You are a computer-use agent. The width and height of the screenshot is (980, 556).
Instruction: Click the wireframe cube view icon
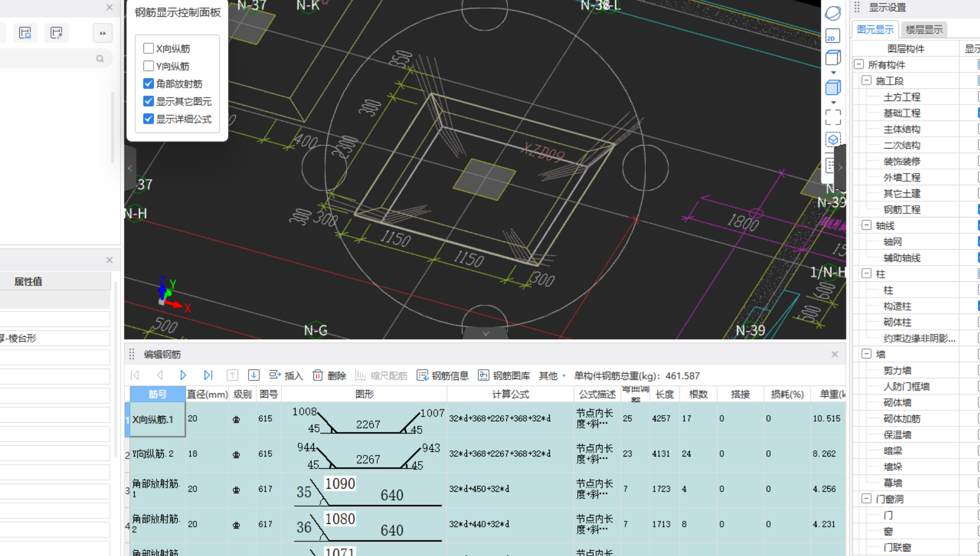tap(833, 58)
